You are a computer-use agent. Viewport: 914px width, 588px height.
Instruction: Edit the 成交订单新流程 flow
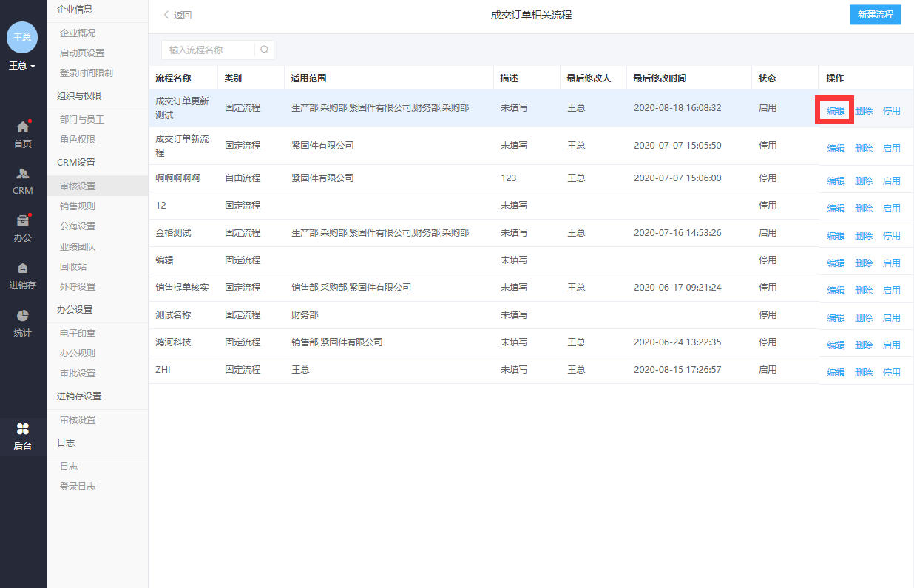coord(836,149)
